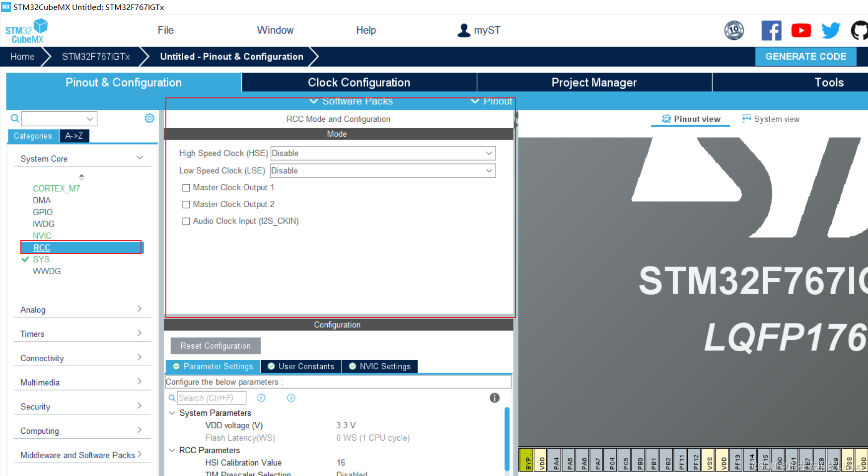
Task: Switch to Clock Configuration tab
Action: (x=359, y=82)
